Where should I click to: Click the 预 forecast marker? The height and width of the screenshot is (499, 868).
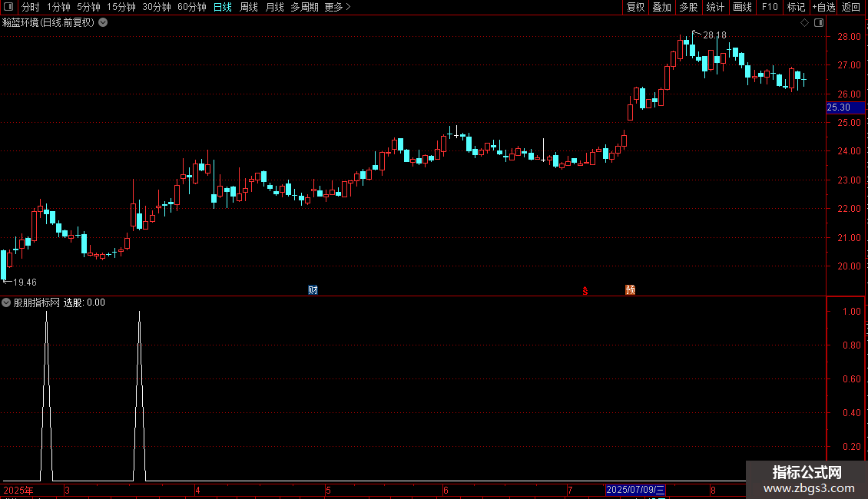pyautogui.click(x=630, y=290)
